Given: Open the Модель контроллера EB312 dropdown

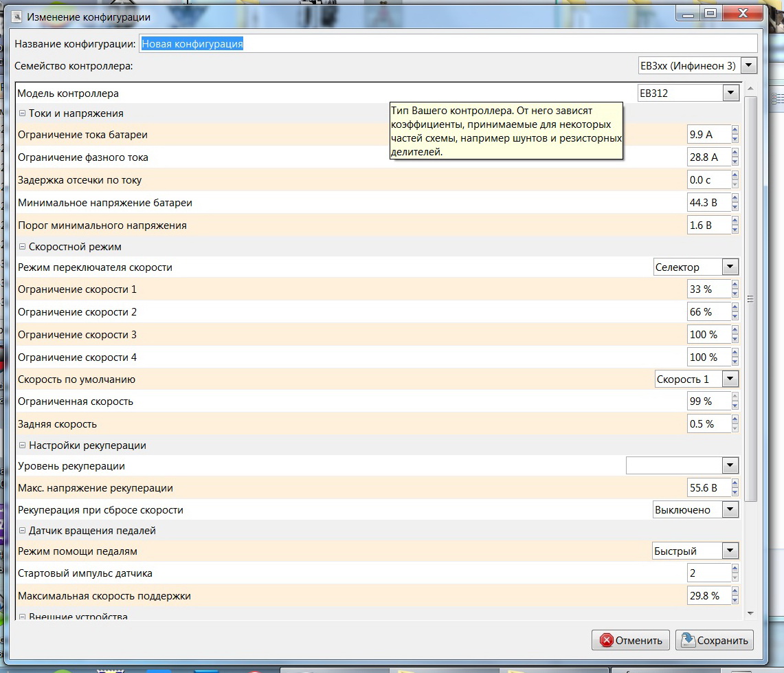Looking at the screenshot, I should click(x=730, y=93).
